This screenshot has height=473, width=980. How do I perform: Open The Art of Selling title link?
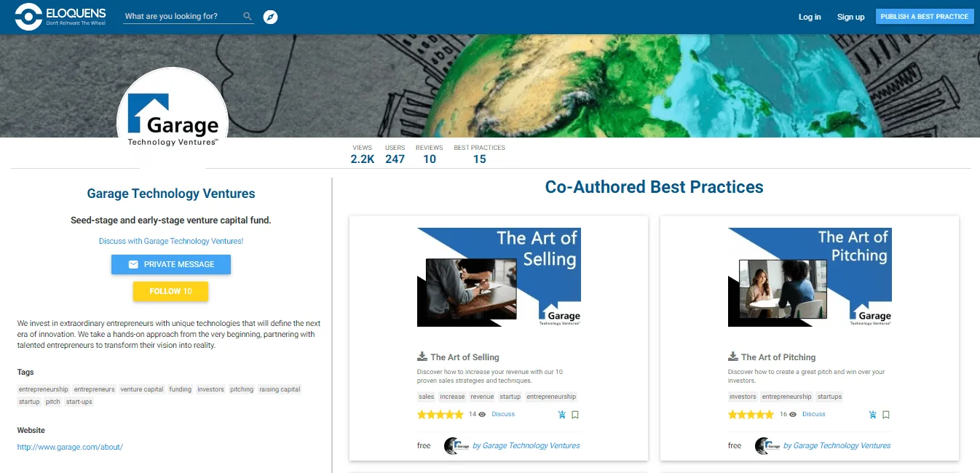465,357
